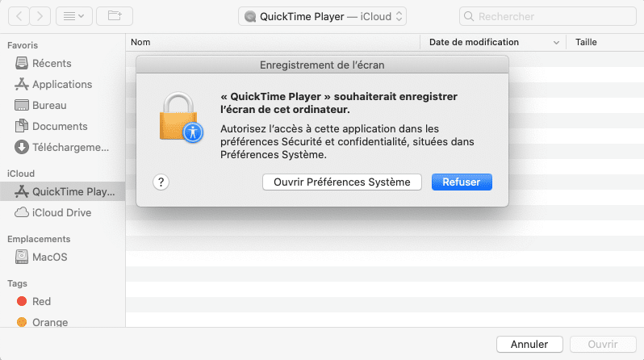The width and height of the screenshot is (644, 360).
Task: Click the Rechercher search field
Action: pyautogui.click(x=548, y=16)
